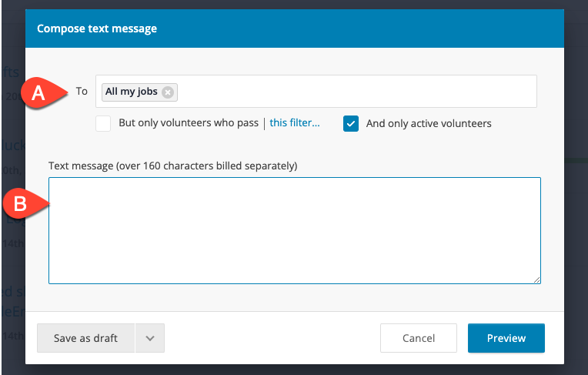The width and height of the screenshot is (588, 375).
Task: Focus the Text message body textarea
Action: (x=295, y=230)
